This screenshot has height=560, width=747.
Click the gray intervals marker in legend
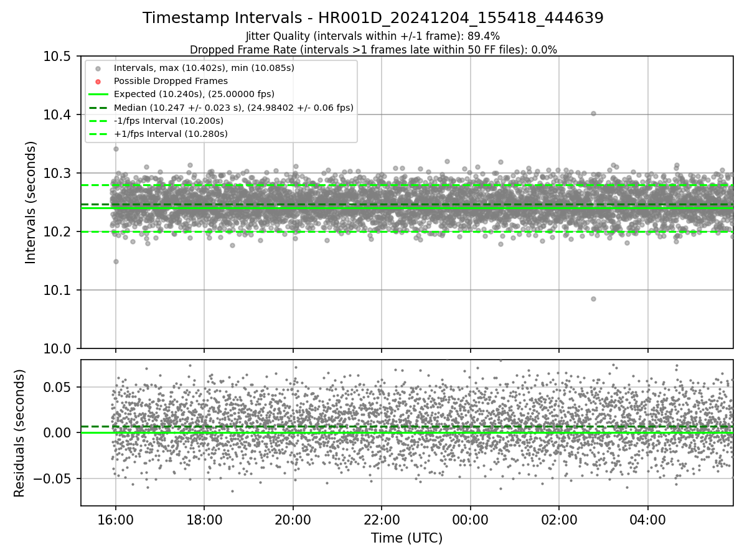click(x=98, y=68)
